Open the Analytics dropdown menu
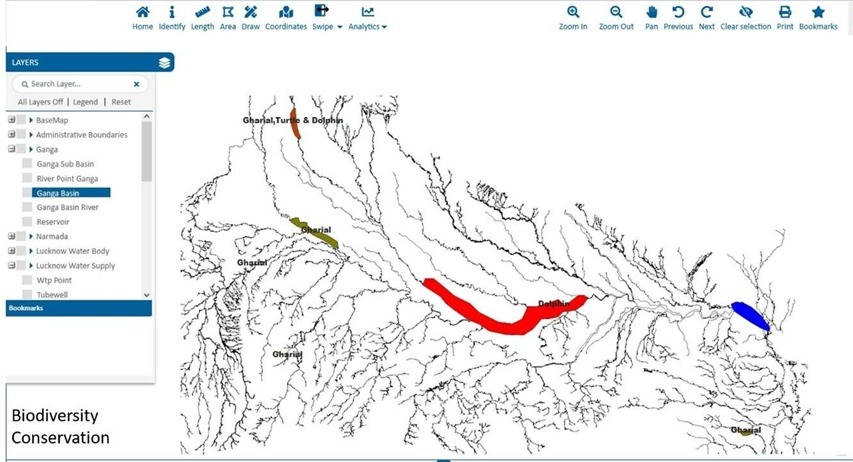The width and height of the screenshot is (853, 462). pyautogui.click(x=367, y=18)
